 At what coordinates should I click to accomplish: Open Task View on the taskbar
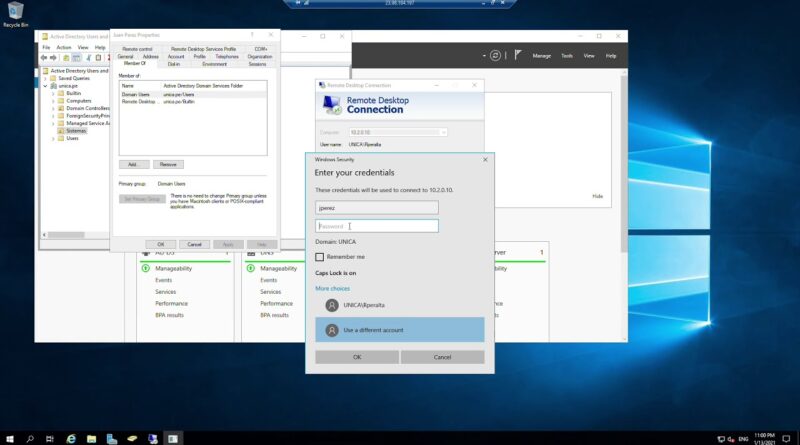click(49, 439)
